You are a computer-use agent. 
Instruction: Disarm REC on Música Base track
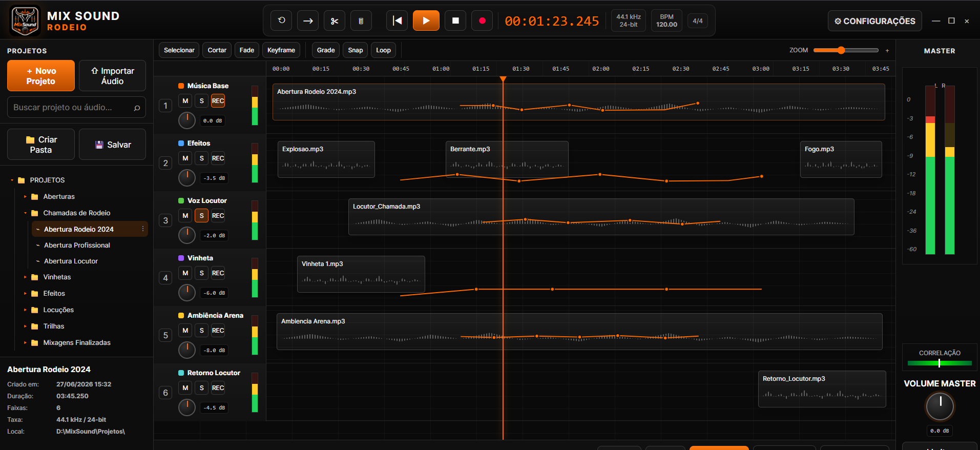218,101
